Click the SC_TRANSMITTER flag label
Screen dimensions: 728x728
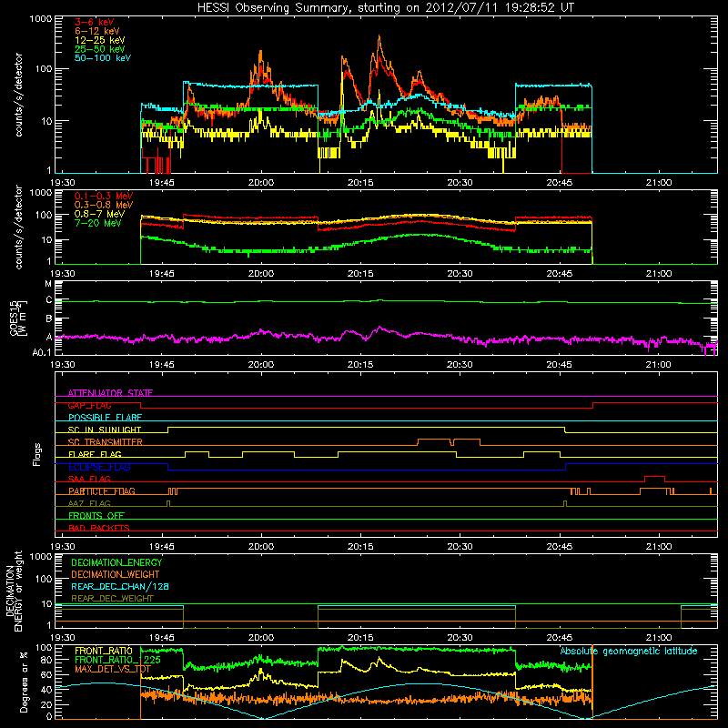(106, 442)
